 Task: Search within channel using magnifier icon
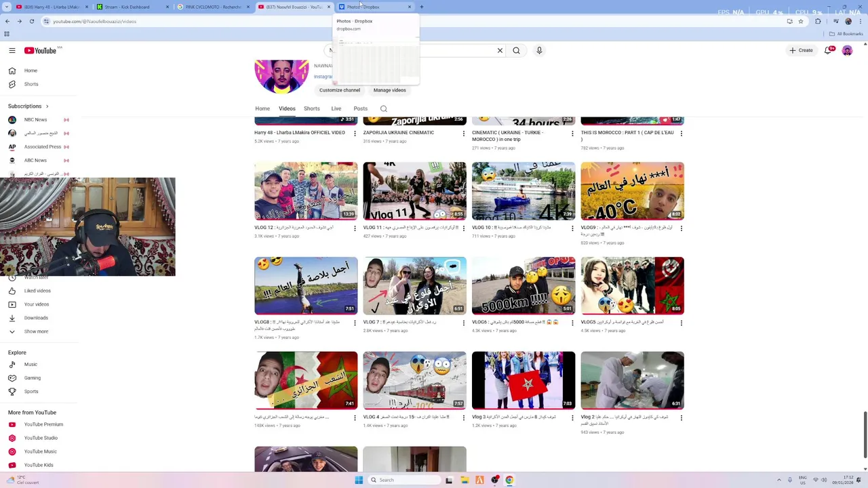point(384,108)
